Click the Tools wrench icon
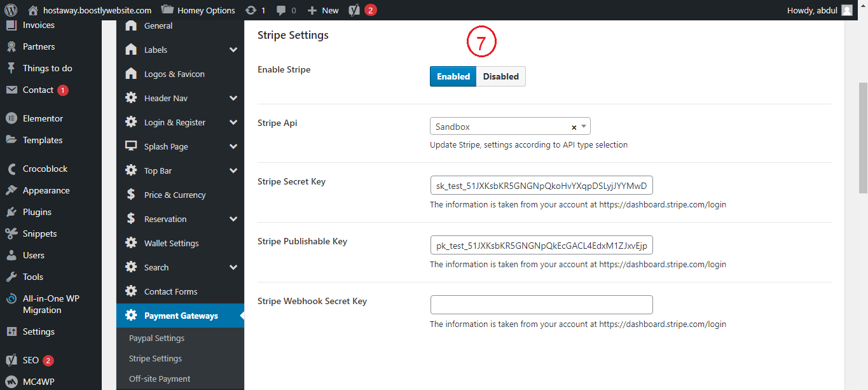 pos(11,277)
